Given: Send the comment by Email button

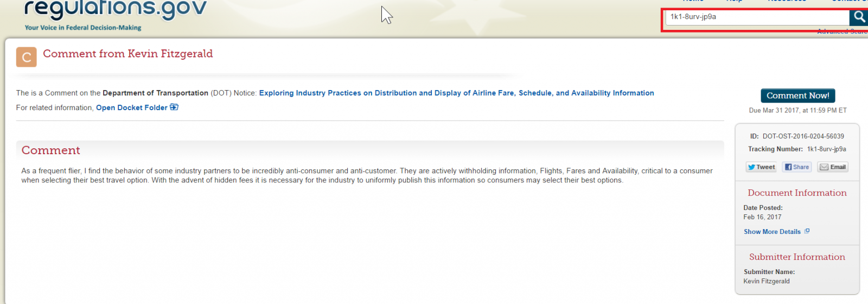Looking at the screenshot, I should click(x=833, y=167).
